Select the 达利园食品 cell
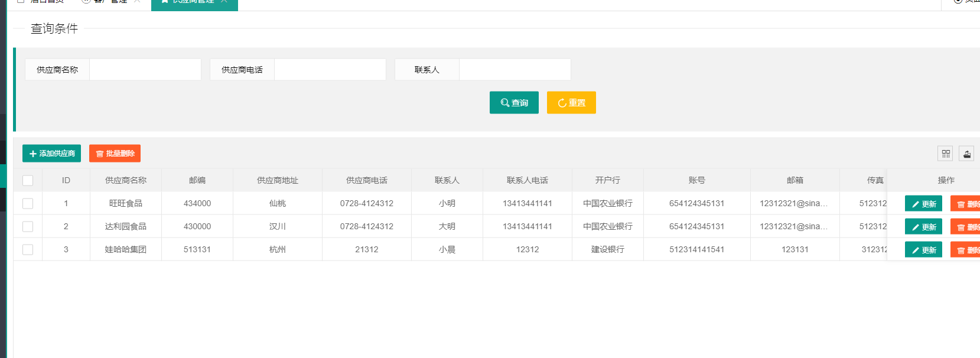 (x=126, y=226)
